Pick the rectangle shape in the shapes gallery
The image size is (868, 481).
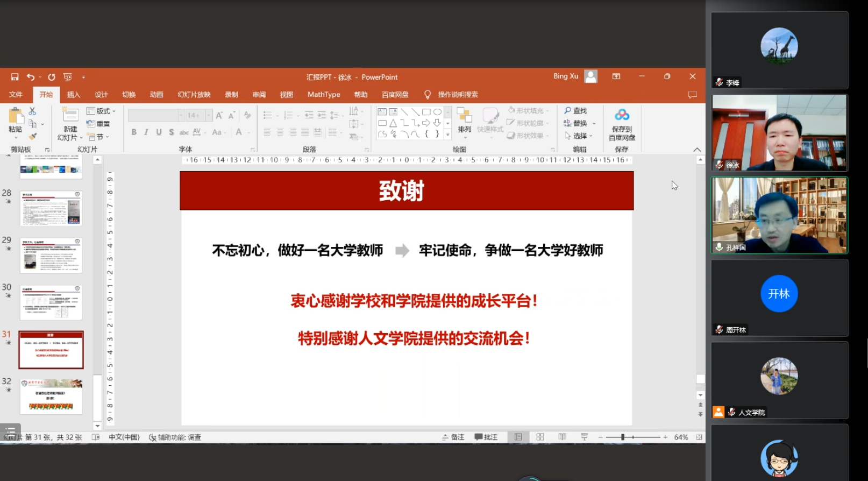click(426, 112)
